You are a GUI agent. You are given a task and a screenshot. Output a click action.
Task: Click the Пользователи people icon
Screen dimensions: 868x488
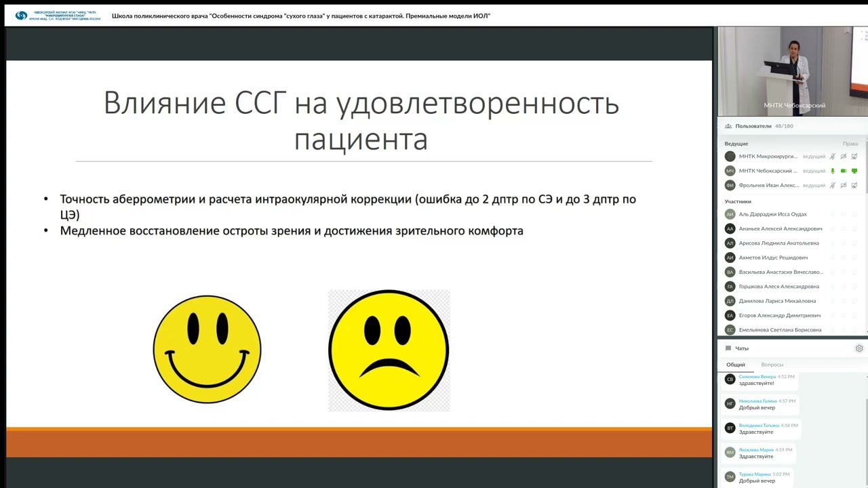728,126
